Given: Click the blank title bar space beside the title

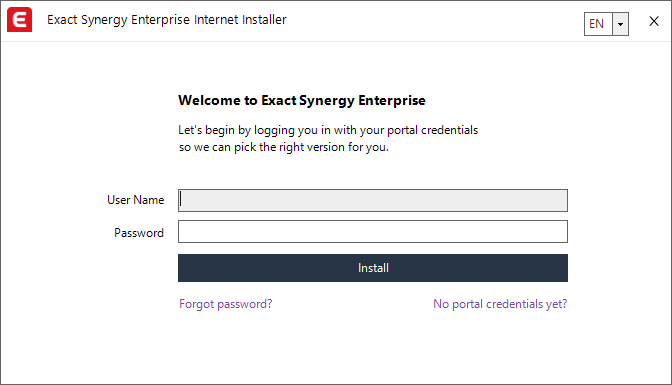Looking at the screenshot, I should [433, 21].
